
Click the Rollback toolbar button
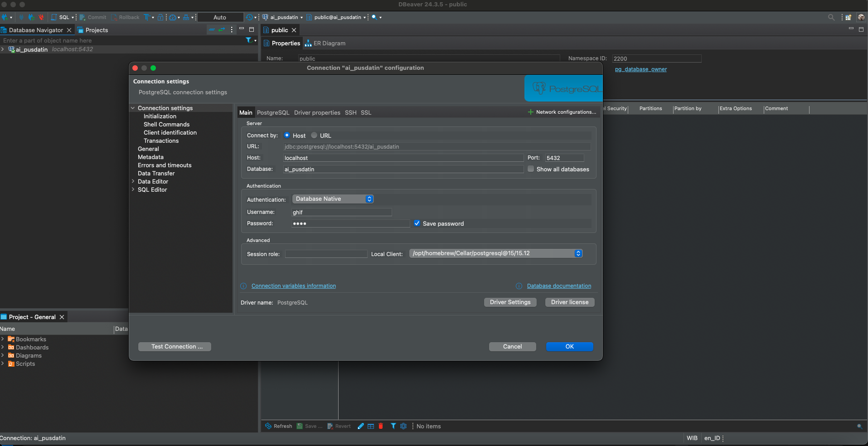pos(126,17)
